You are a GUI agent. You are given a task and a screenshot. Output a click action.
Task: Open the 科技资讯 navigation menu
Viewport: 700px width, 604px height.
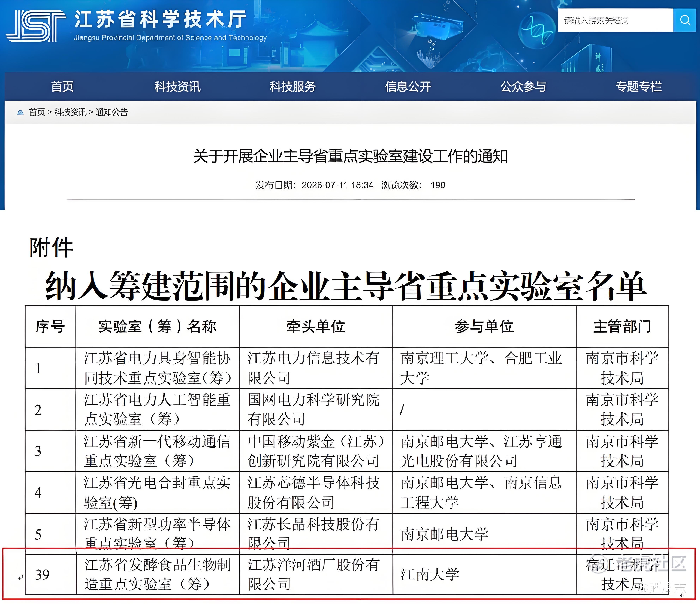177,86
